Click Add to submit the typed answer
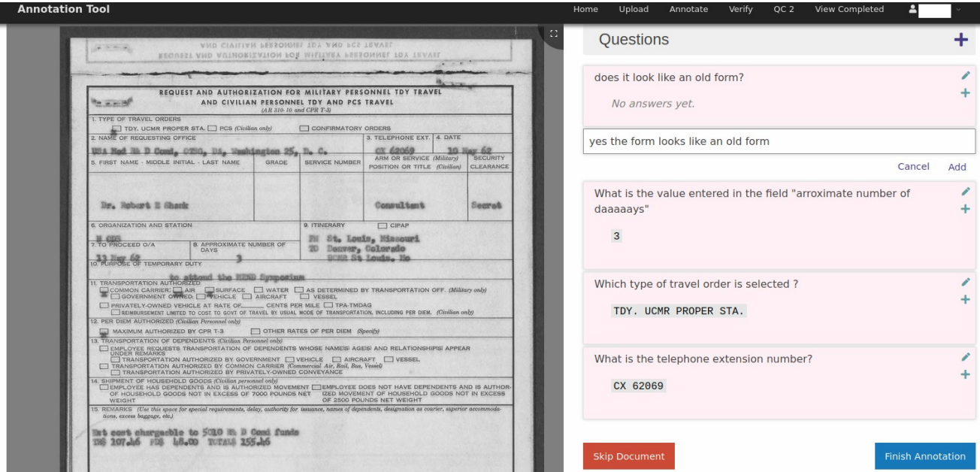This screenshot has width=980, height=472. click(957, 167)
